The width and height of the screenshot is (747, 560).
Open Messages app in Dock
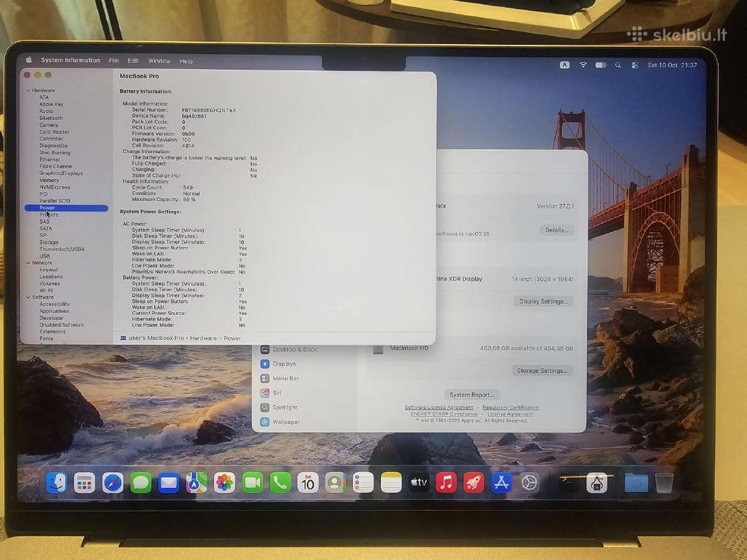tap(141, 482)
